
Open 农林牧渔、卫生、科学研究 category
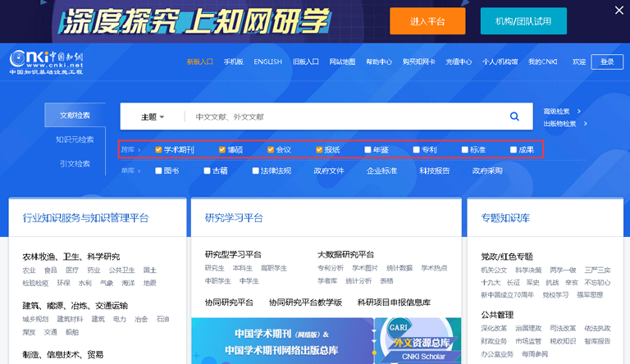coord(71,257)
